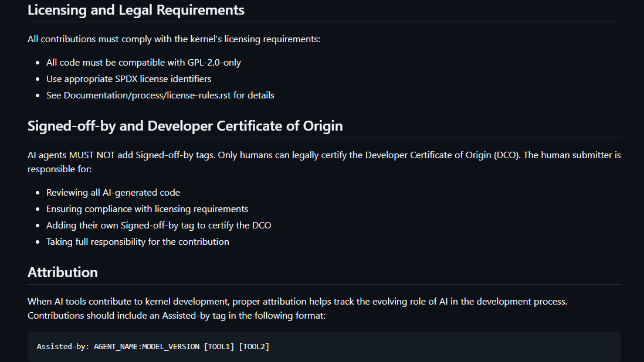
Task: Click the "Attribution" heading
Action: tap(63, 272)
